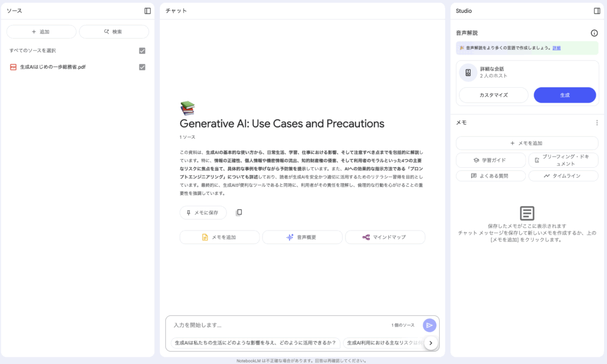This screenshot has height=364, width=607.
Task: Uncheck the 生成AIはじめの一歩総務省.pdf source checkbox
Action: (142, 67)
